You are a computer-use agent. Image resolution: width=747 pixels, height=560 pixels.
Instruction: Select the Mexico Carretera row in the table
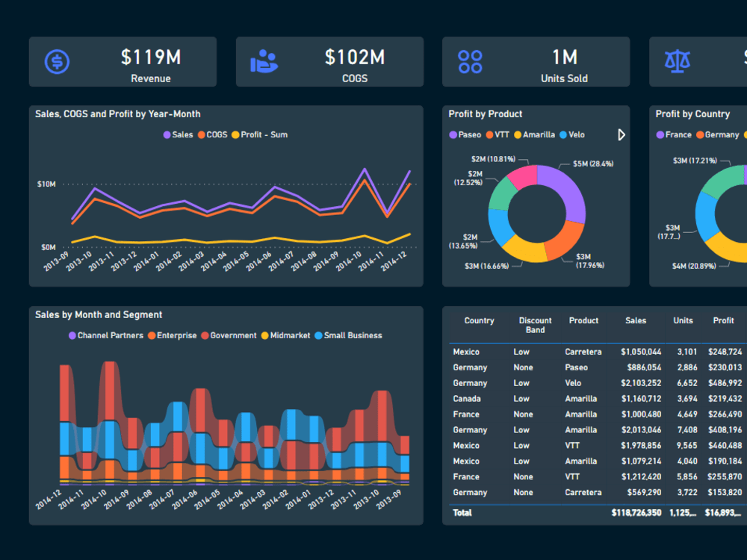click(x=523, y=352)
